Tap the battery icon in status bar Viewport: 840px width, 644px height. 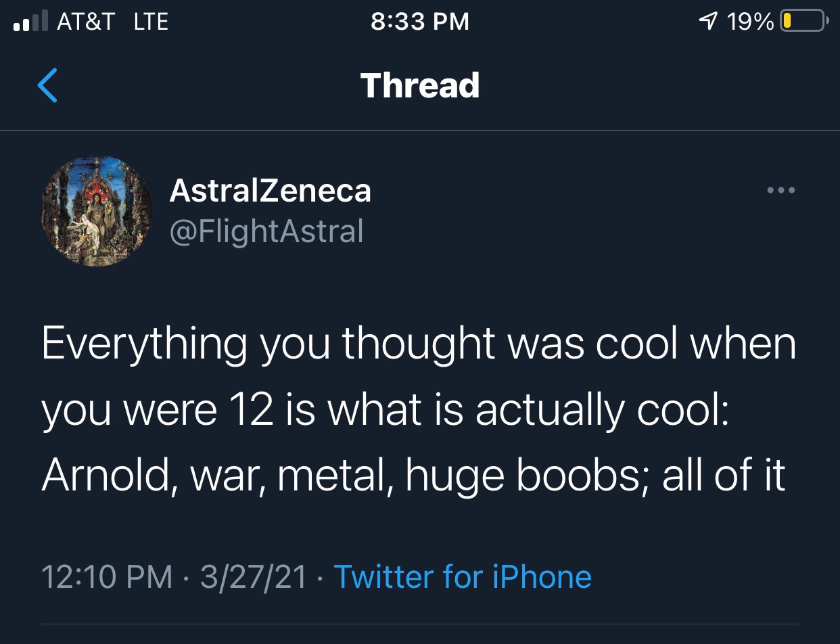click(803, 22)
